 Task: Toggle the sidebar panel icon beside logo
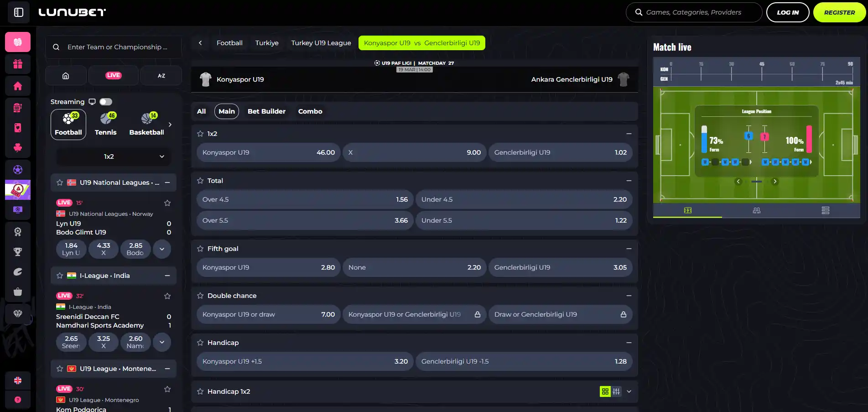pyautogui.click(x=19, y=12)
